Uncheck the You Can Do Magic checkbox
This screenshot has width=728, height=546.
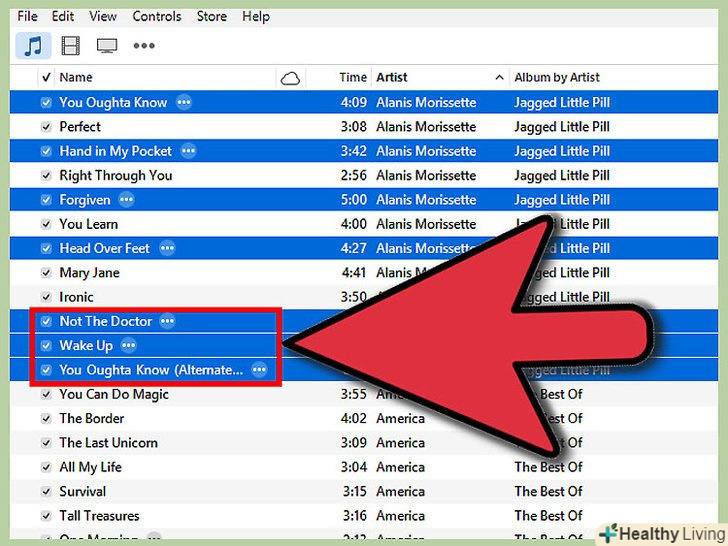tap(46, 395)
